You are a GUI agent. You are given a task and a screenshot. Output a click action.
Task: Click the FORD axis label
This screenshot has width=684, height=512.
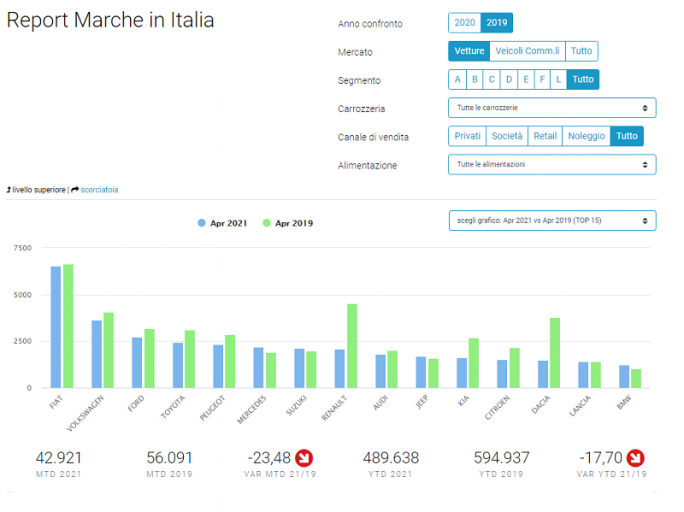pos(136,403)
